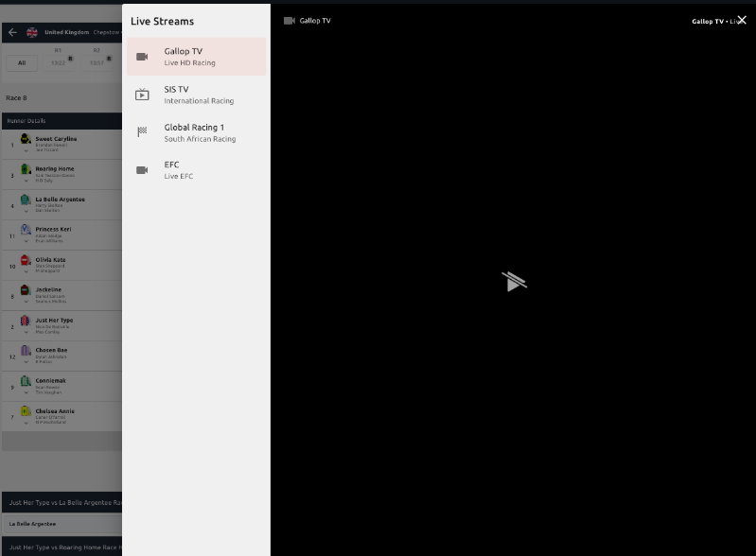756x556 pixels.
Task: Close the live stream player
Action: 742,20
